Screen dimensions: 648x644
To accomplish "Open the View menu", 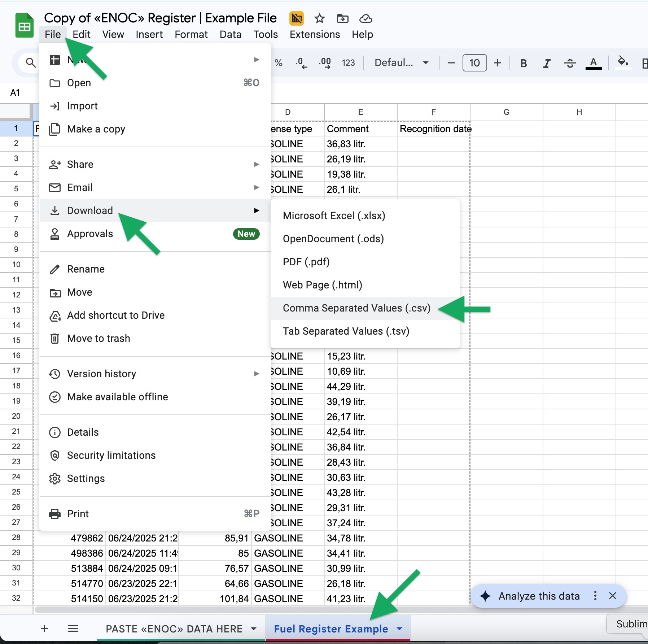I will tap(113, 34).
